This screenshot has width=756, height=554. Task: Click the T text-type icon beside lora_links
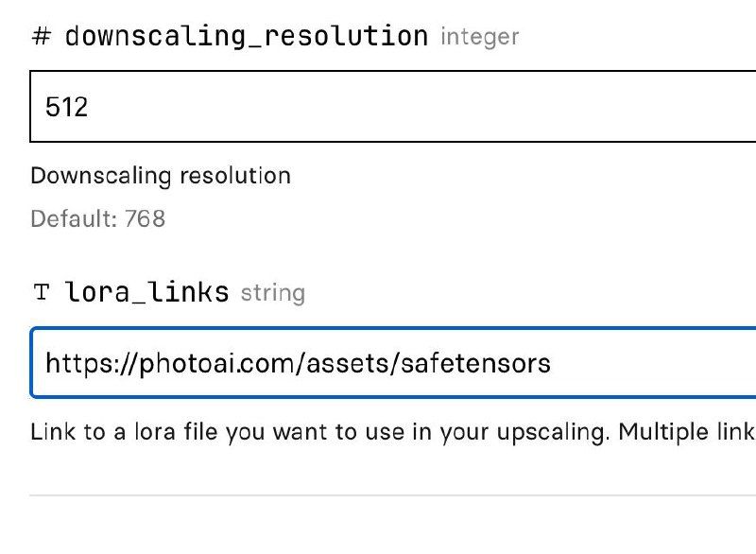coord(41,293)
